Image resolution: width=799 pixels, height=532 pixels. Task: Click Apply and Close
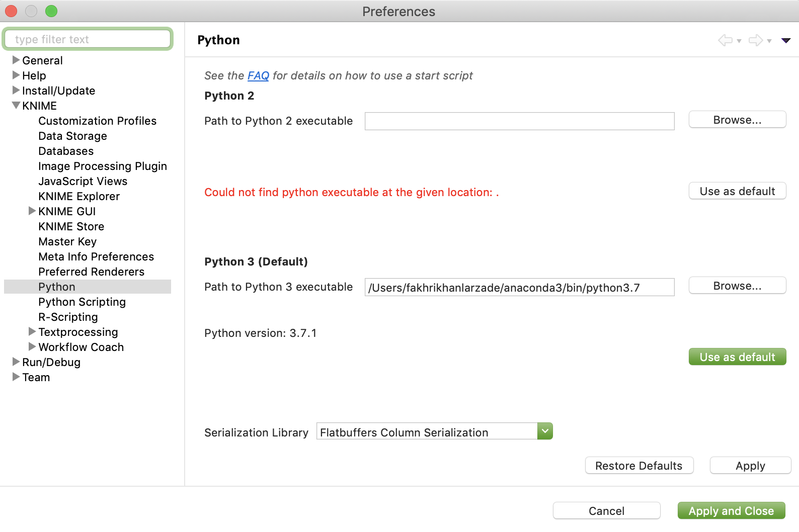tap(731, 511)
